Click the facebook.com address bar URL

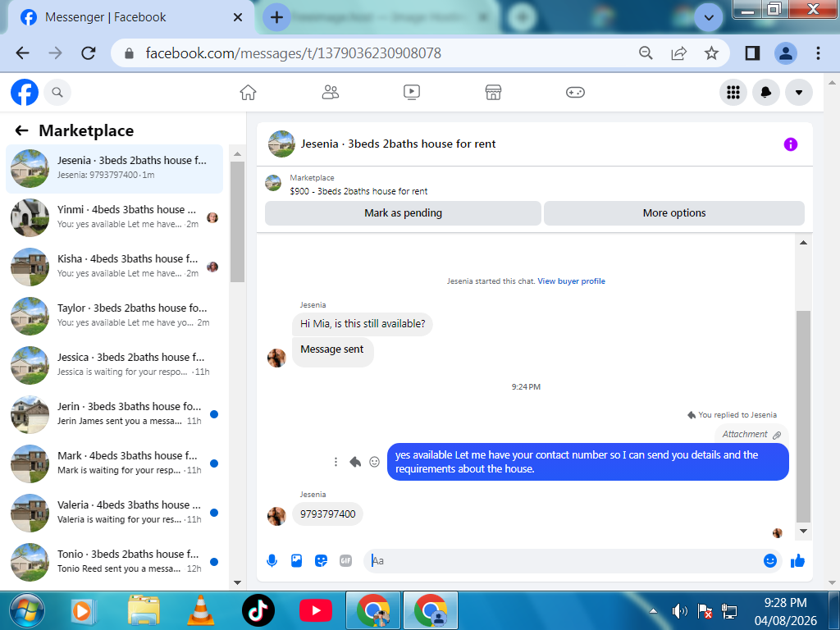(x=293, y=53)
